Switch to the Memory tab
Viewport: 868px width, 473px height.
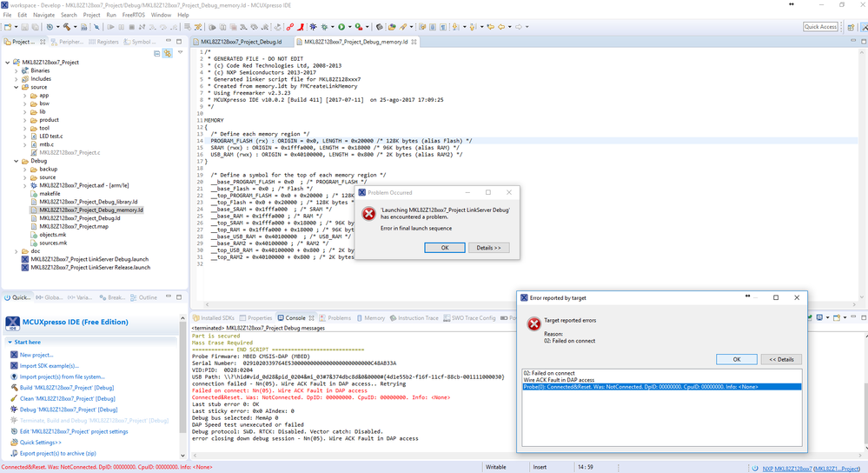point(370,318)
